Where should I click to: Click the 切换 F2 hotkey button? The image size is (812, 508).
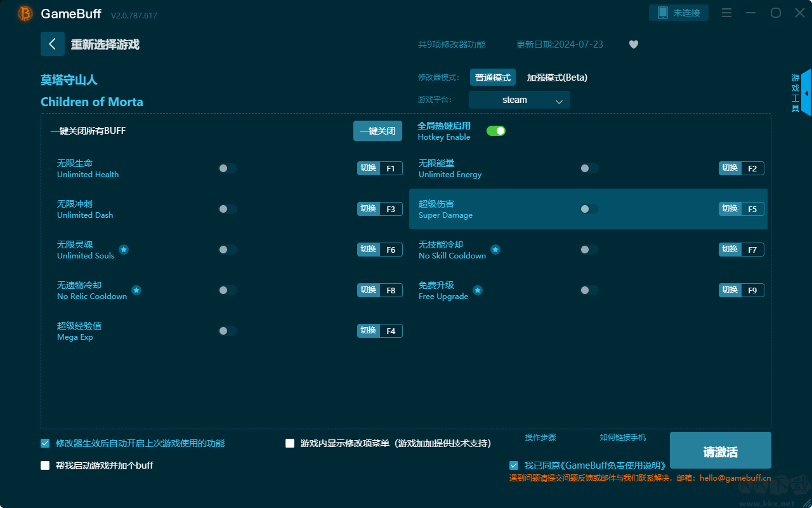point(742,168)
